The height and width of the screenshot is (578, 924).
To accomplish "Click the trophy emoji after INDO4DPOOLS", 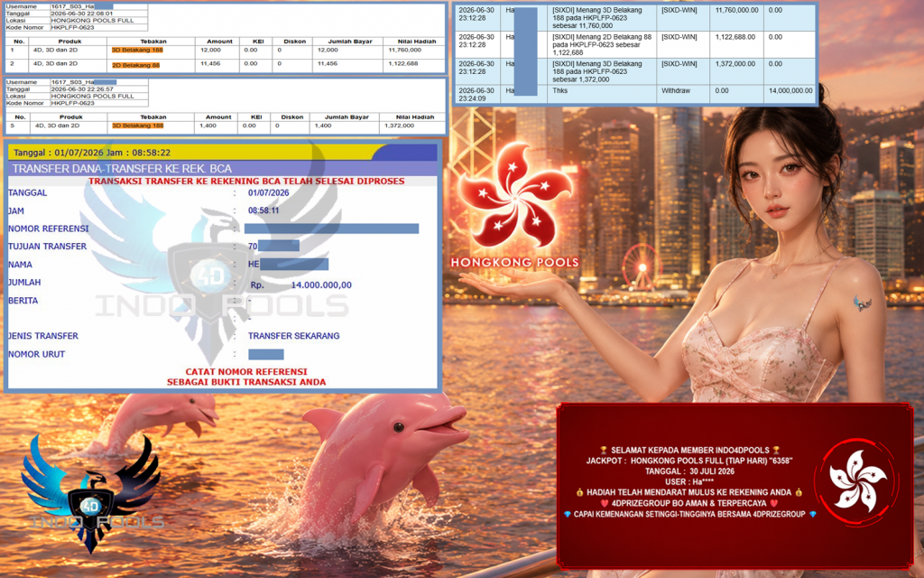I will pyautogui.click(x=776, y=450).
